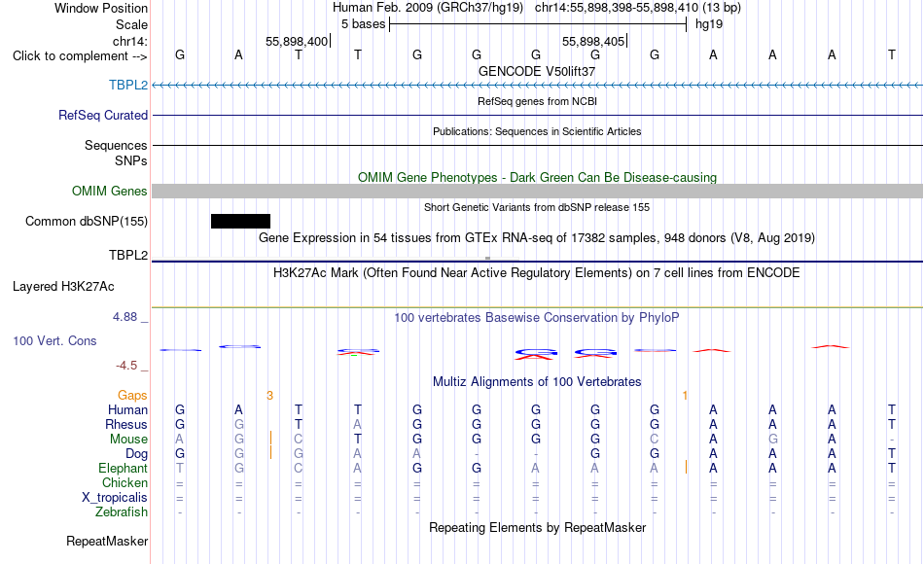
Task: Click the chr14:55,898,398-55,898,410 position text
Action: 638,8
